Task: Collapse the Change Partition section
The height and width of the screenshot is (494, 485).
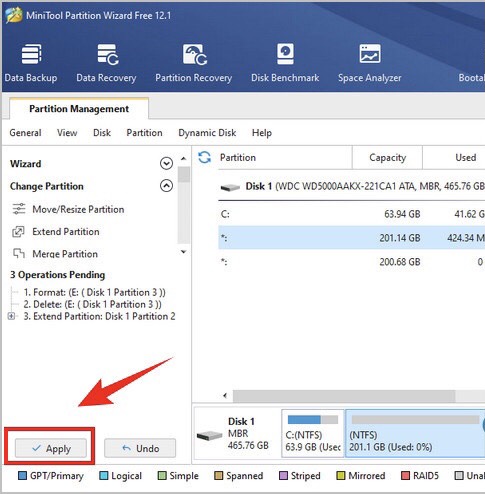Action: point(166,186)
